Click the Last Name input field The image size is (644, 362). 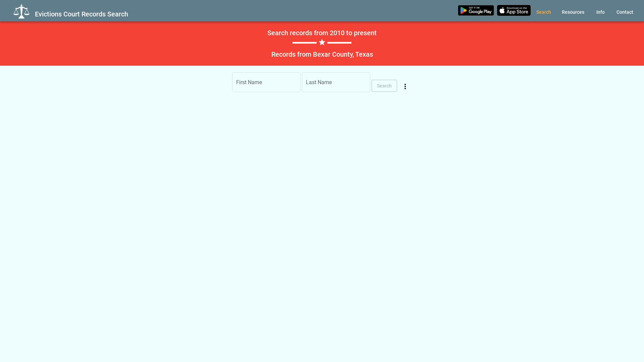click(336, 82)
